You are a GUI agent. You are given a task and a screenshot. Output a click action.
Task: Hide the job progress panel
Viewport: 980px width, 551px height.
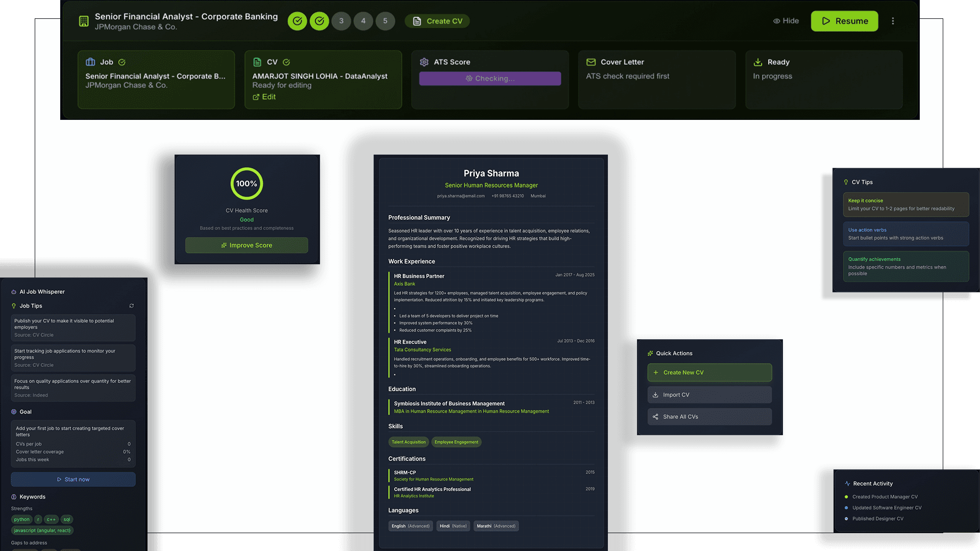click(786, 21)
